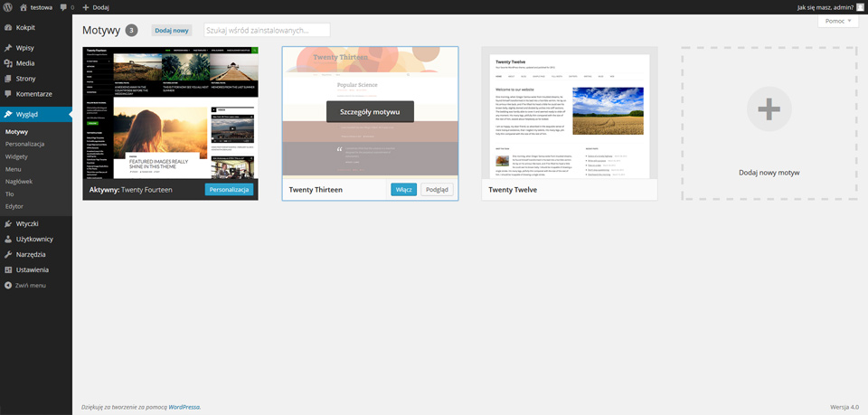Click the admin avatar icon
This screenshot has height=415, width=868.
coord(859,7)
